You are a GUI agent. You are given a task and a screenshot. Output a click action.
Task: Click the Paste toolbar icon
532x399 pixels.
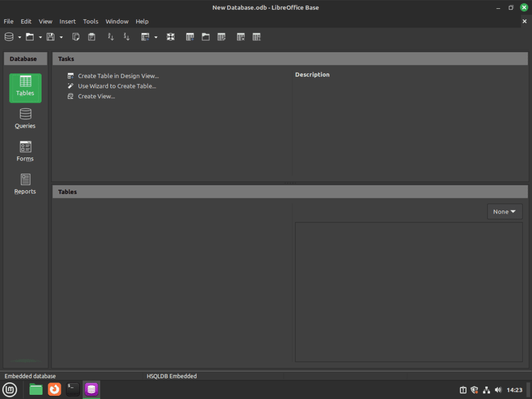pos(91,37)
